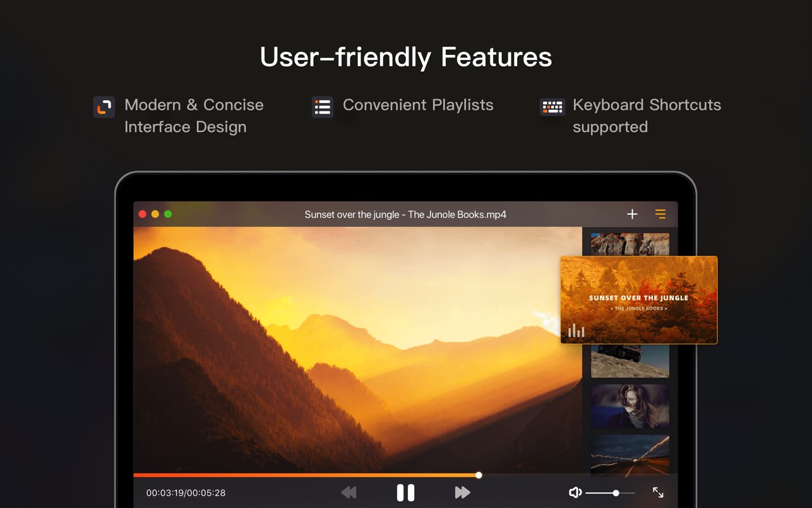Click the rewind button

349,492
